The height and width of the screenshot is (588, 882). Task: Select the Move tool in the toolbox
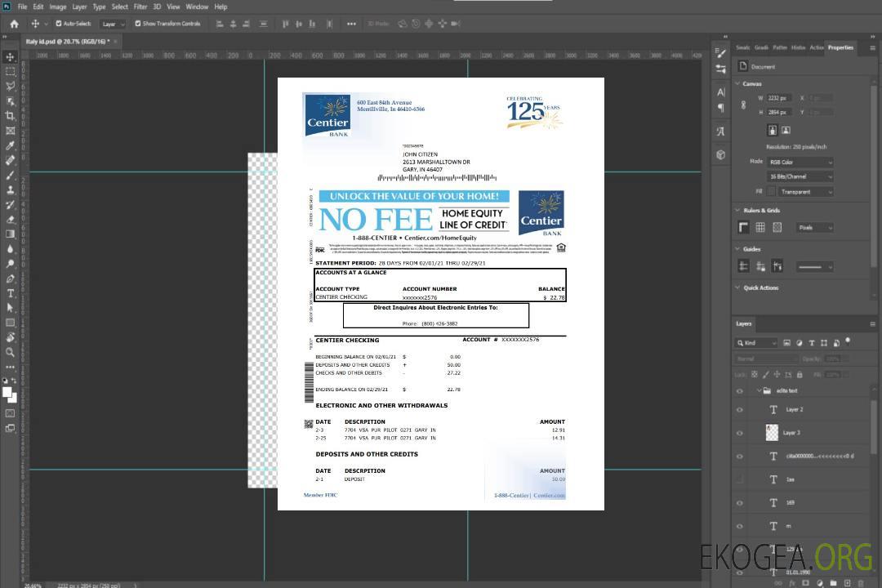[x=10, y=57]
